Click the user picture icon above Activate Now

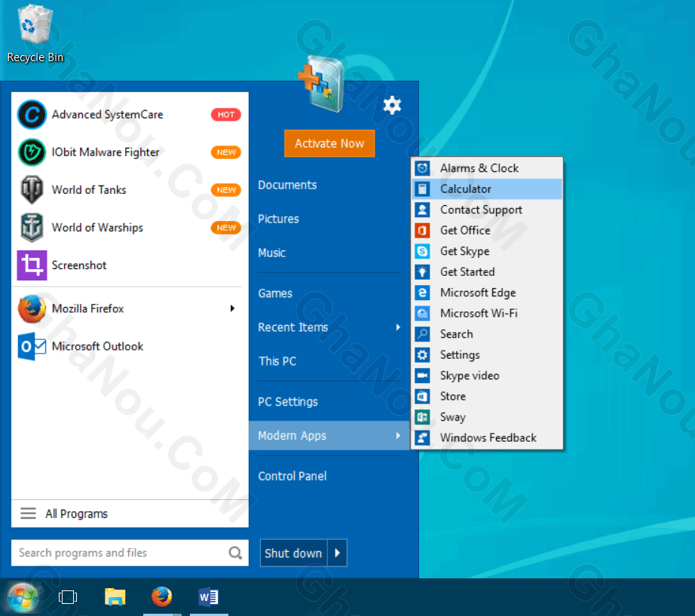pyautogui.click(x=322, y=84)
